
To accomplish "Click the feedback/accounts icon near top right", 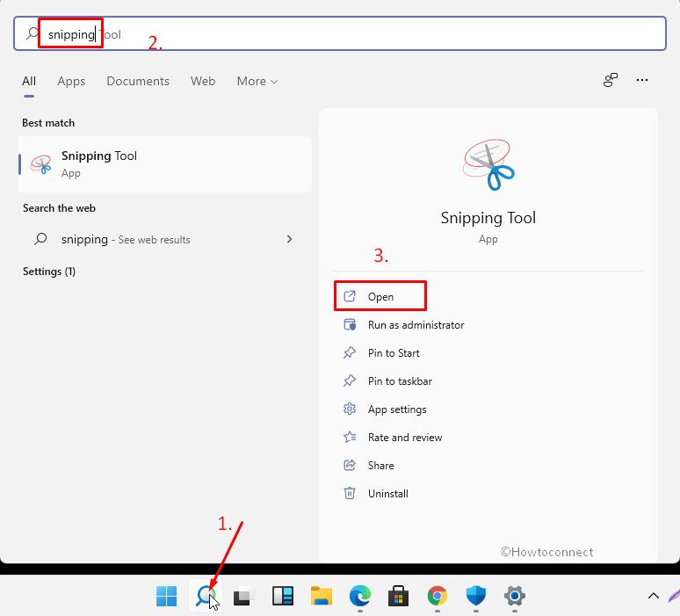I will pos(611,80).
